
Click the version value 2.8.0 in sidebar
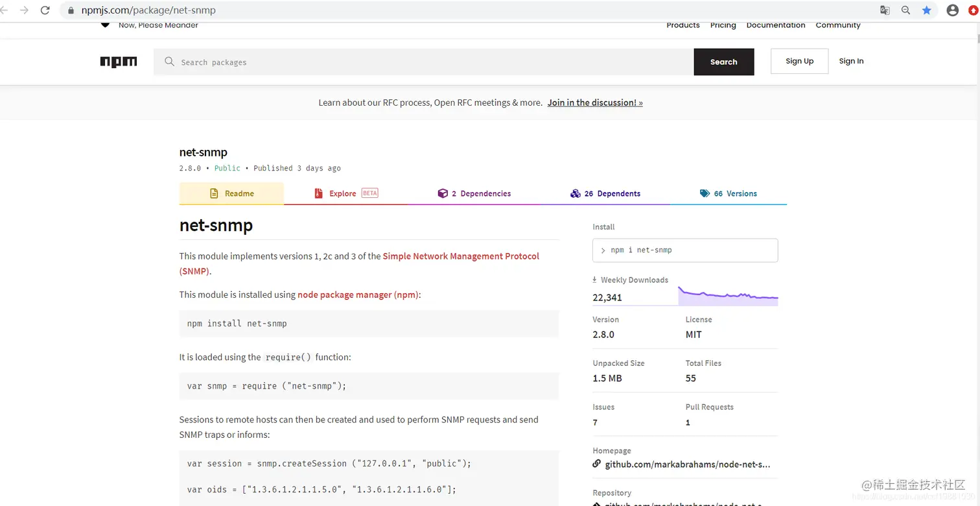coord(603,335)
